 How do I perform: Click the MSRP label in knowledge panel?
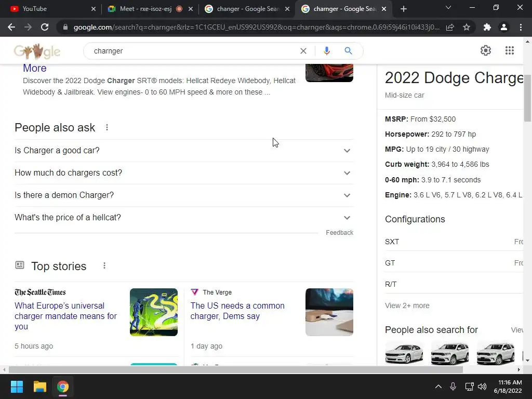point(396,119)
